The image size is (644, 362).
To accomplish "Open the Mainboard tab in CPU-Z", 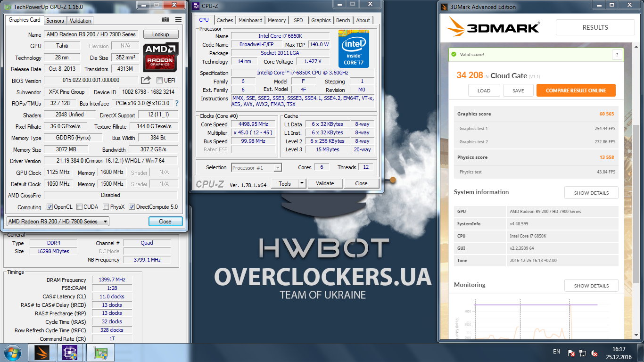I will [250, 20].
